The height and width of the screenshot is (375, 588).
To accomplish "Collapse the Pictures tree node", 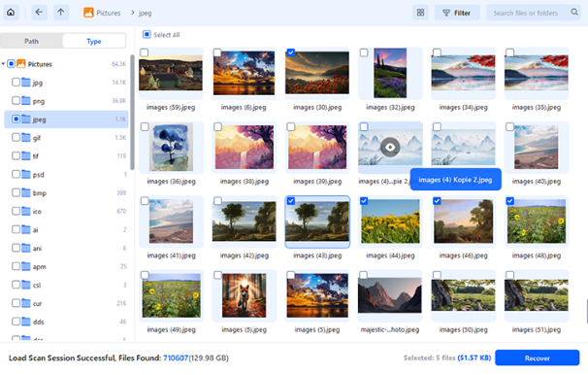I will (x=3, y=64).
